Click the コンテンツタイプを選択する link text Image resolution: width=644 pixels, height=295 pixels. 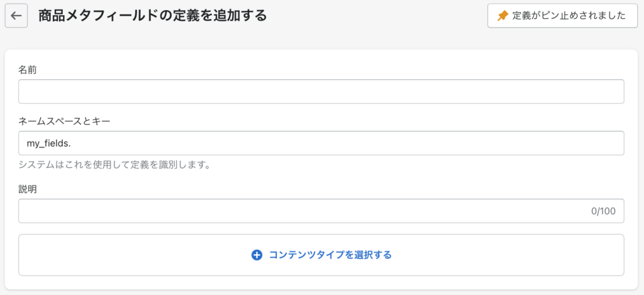click(x=330, y=255)
